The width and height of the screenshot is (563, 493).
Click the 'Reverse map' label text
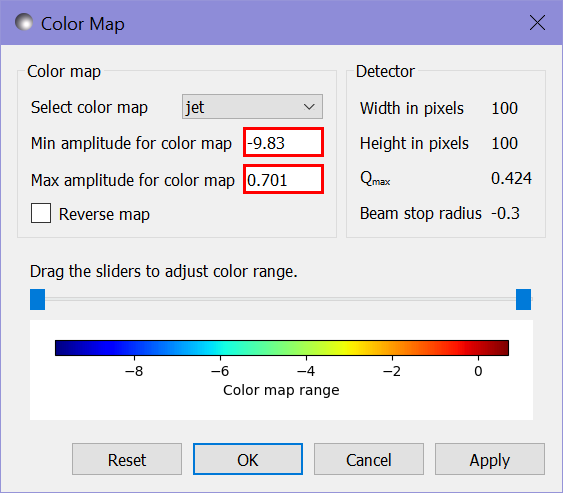(104, 214)
